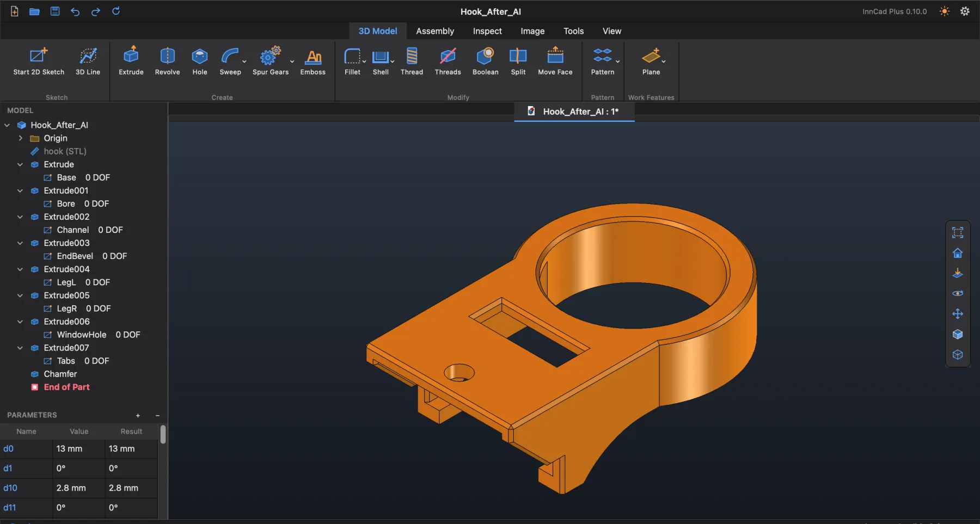The width and height of the screenshot is (980, 524).
Task: Save the document with floppy icon
Action: coord(55,11)
